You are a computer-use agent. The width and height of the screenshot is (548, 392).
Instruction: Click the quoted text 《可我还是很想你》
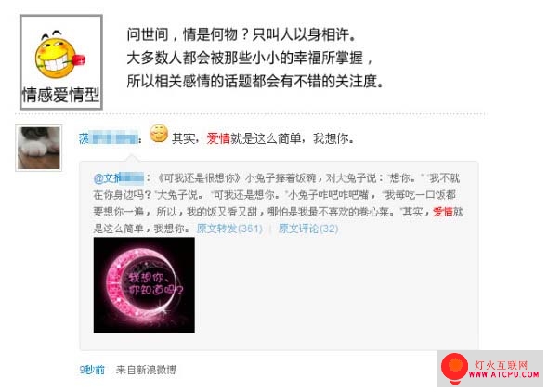(198, 178)
